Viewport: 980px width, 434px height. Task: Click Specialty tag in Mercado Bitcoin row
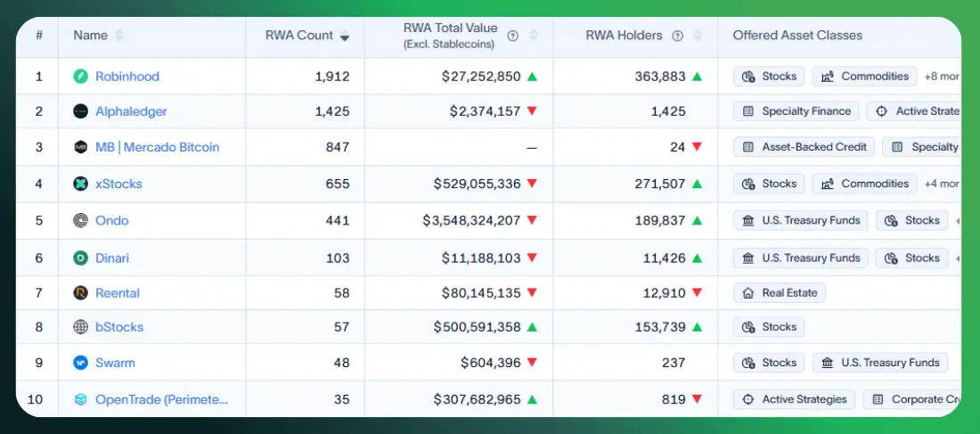[x=922, y=148]
